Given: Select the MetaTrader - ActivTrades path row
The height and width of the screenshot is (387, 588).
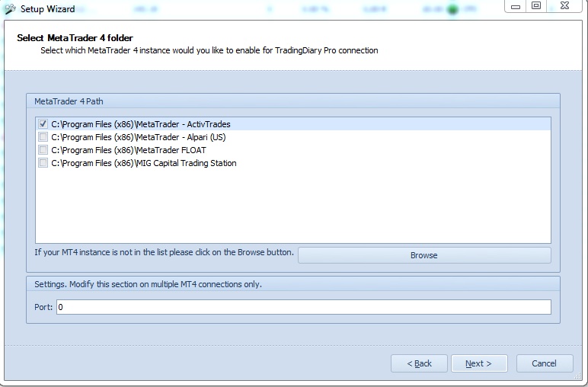Looking at the screenshot, I should (x=293, y=123).
